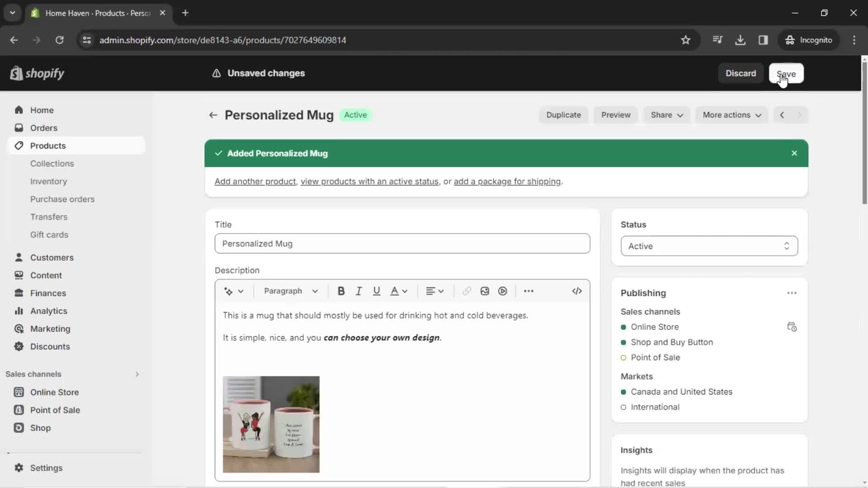Image resolution: width=868 pixels, height=488 pixels.
Task: Click the Italic formatting icon
Action: point(359,291)
